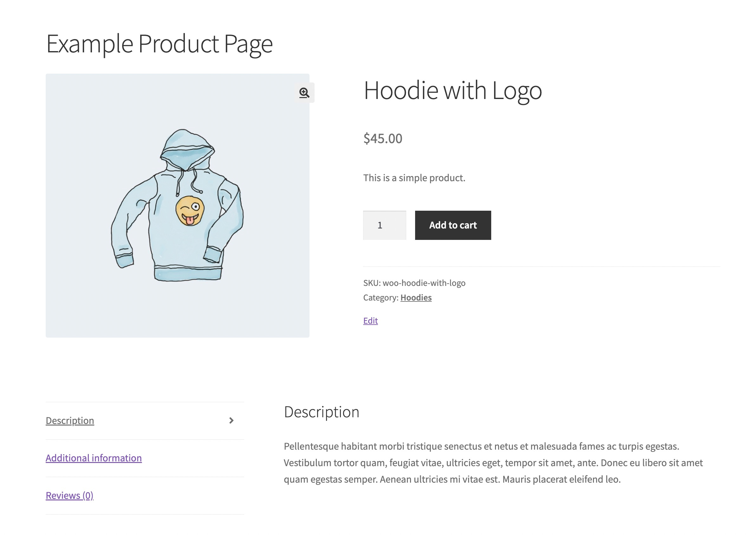Open the image zoom magnifier icon
Screen dimensions: 756x535
point(304,93)
